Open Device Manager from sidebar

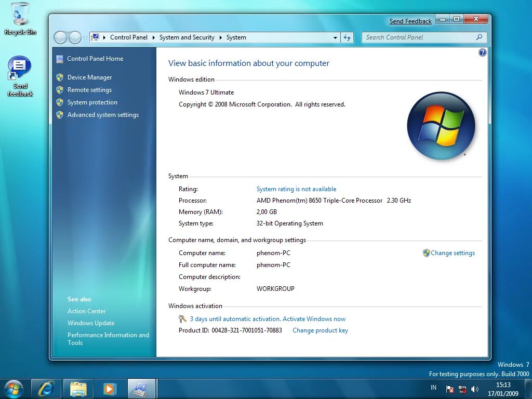tap(89, 77)
